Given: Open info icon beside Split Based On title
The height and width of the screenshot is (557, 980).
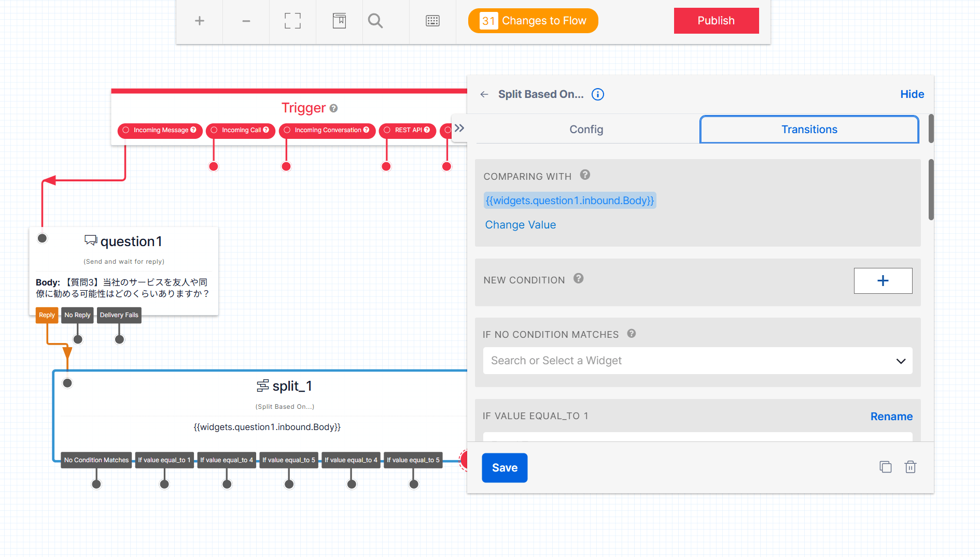Looking at the screenshot, I should [x=598, y=94].
